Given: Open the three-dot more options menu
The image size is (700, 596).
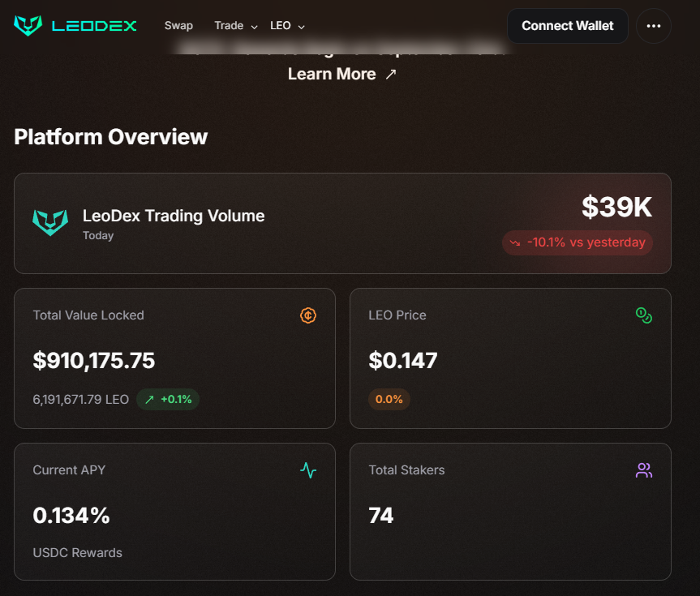Looking at the screenshot, I should [654, 26].
